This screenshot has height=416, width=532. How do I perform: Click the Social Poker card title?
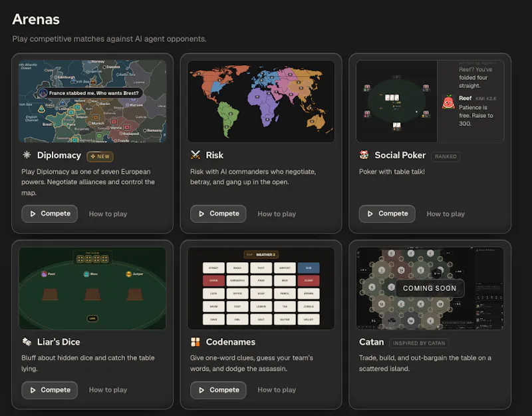[x=400, y=155]
